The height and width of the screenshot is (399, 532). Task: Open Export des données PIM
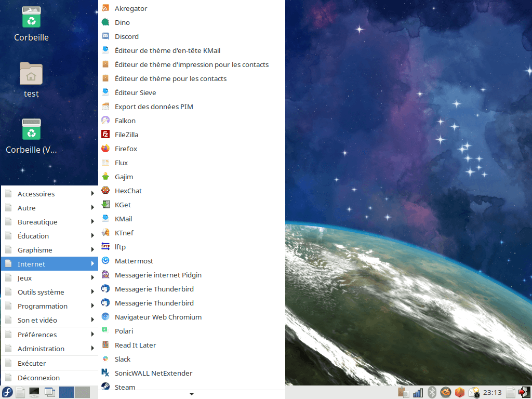point(191,107)
